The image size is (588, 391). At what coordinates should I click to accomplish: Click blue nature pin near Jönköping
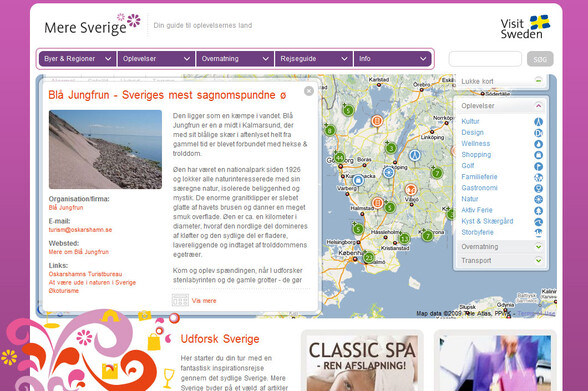point(388,173)
